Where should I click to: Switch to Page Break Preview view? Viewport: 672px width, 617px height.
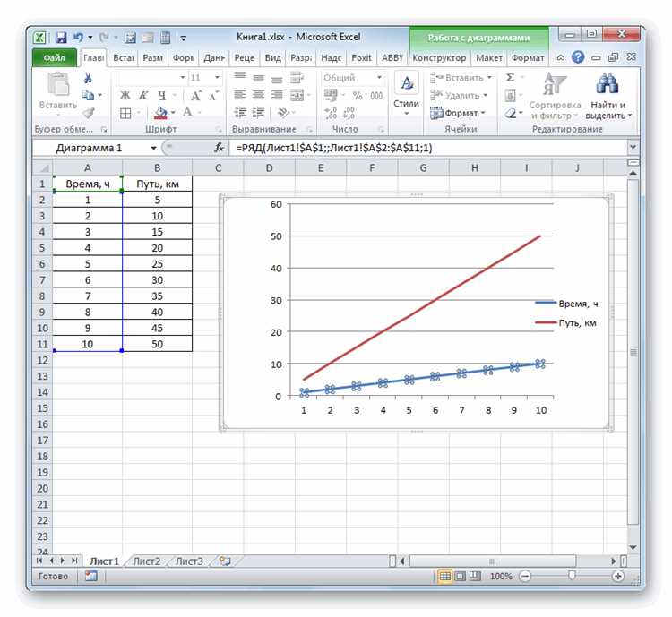click(x=475, y=577)
